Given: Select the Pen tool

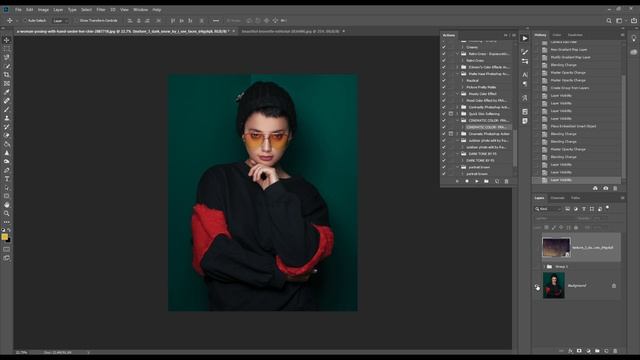Looking at the screenshot, I should (x=7, y=170).
